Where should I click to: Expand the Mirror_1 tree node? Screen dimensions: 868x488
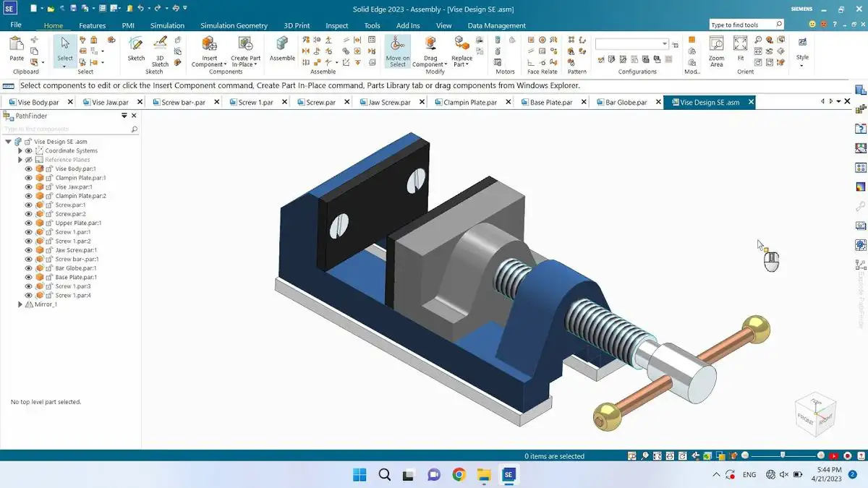(20, 305)
